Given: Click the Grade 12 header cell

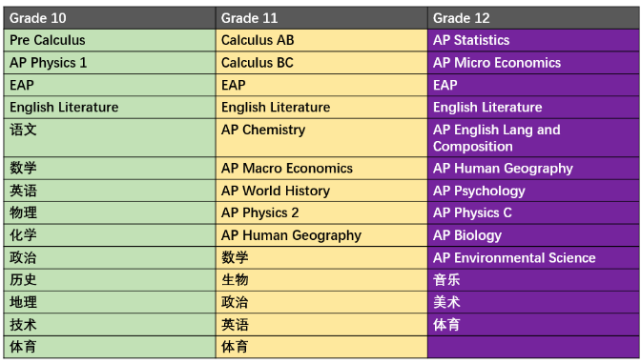Looking at the screenshot, I should [533, 18].
